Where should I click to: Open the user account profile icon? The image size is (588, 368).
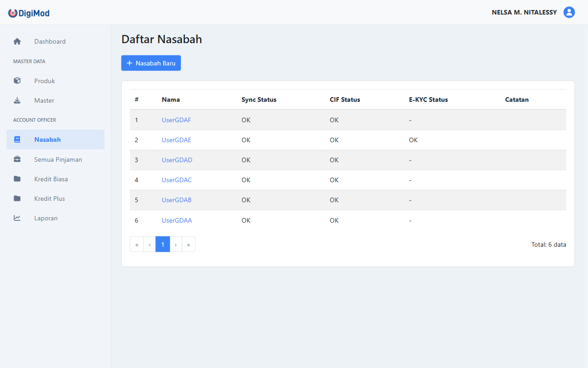569,12
